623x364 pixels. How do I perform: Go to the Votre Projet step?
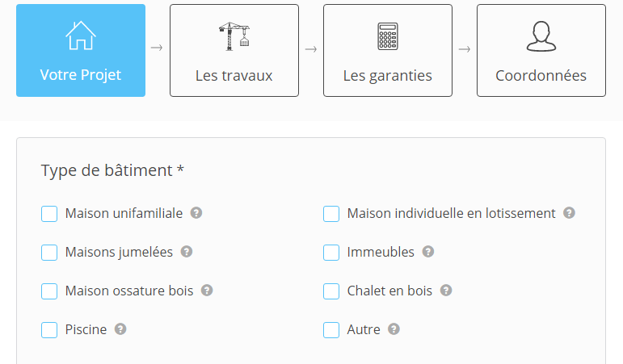point(81,51)
